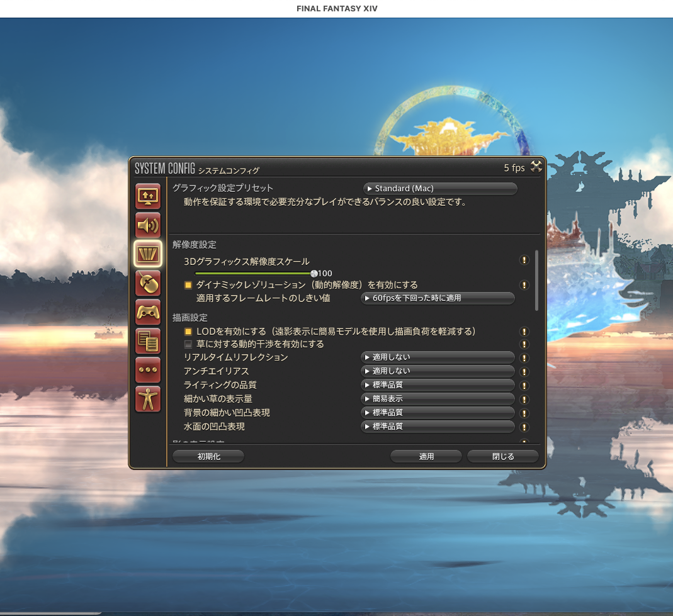Show info for アンチエイリアス
Image resolution: width=673 pixels, height=616 pixels.
(x=524, y=371)
